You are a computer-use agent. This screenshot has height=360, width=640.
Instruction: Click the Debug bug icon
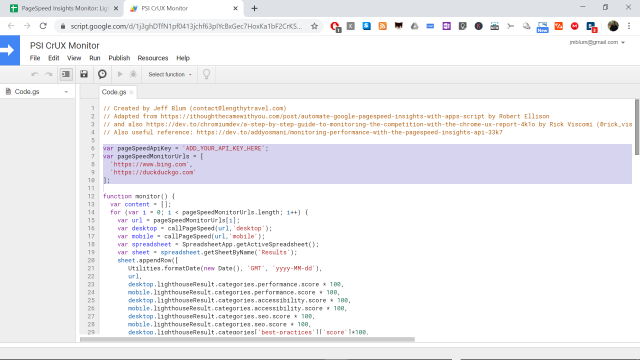(x=133, y=74)
